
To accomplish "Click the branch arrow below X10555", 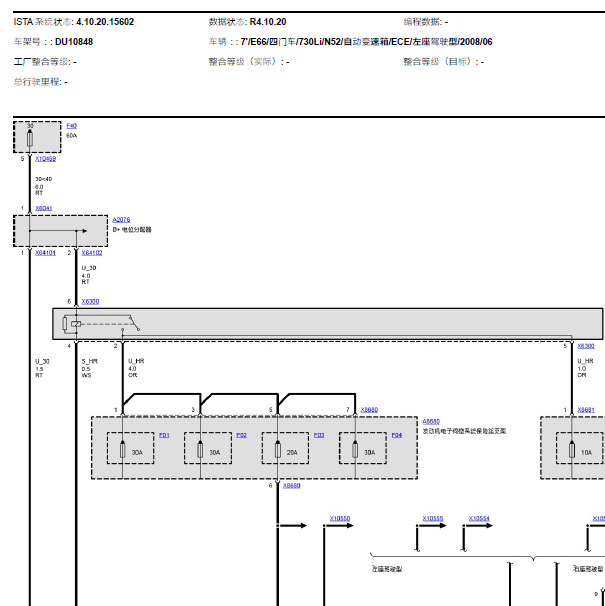I will click(x=431, y=526).
